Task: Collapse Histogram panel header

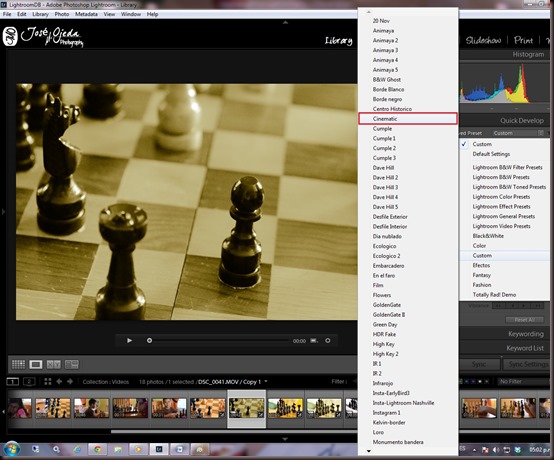Action: 505,54
